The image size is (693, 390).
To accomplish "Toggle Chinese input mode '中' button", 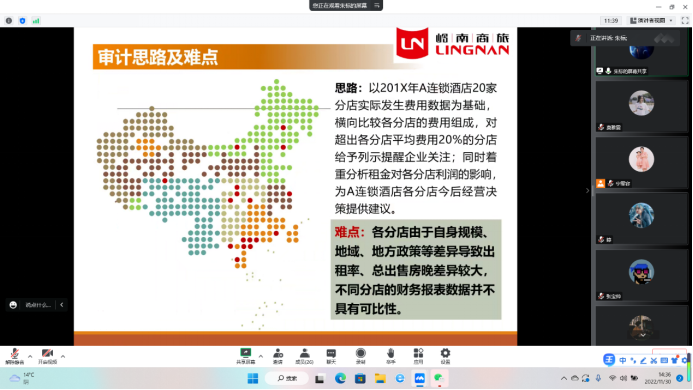I will pyautogui.click(x=623, y=360).
